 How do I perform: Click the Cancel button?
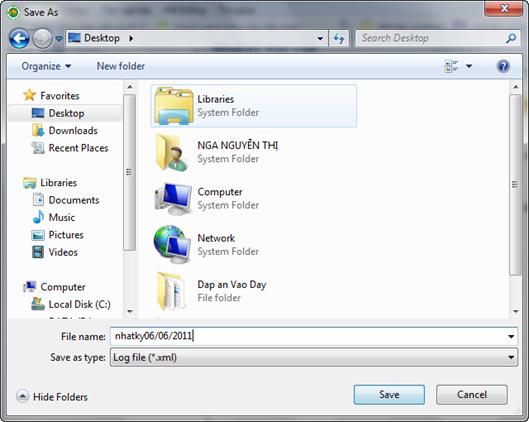tap(472, 395)
